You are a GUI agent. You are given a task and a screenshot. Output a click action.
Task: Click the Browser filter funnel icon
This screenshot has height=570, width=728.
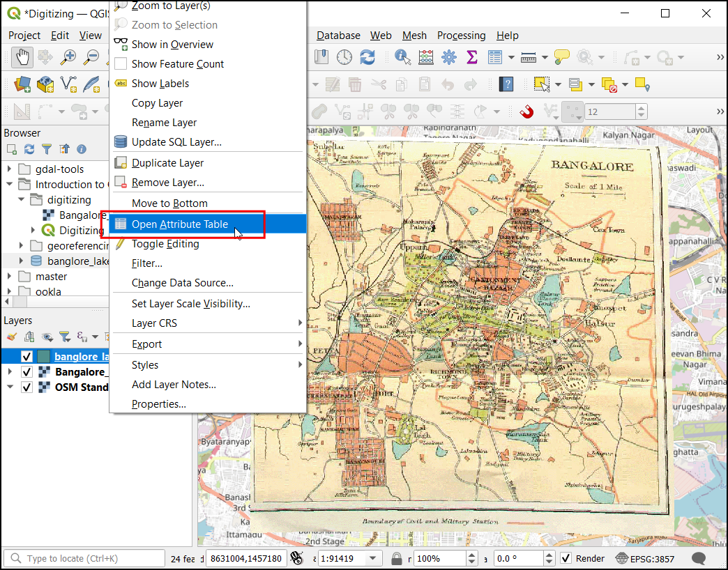[47, 149]
